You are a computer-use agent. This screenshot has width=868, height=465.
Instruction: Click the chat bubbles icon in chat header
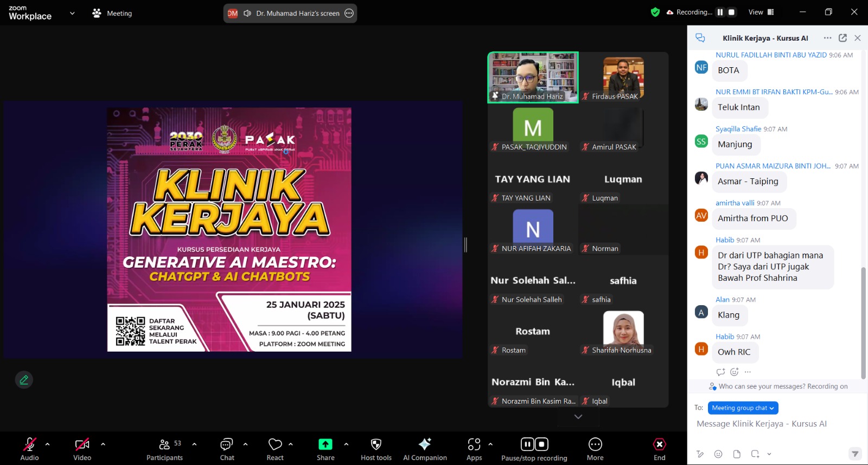pos(700,38)
